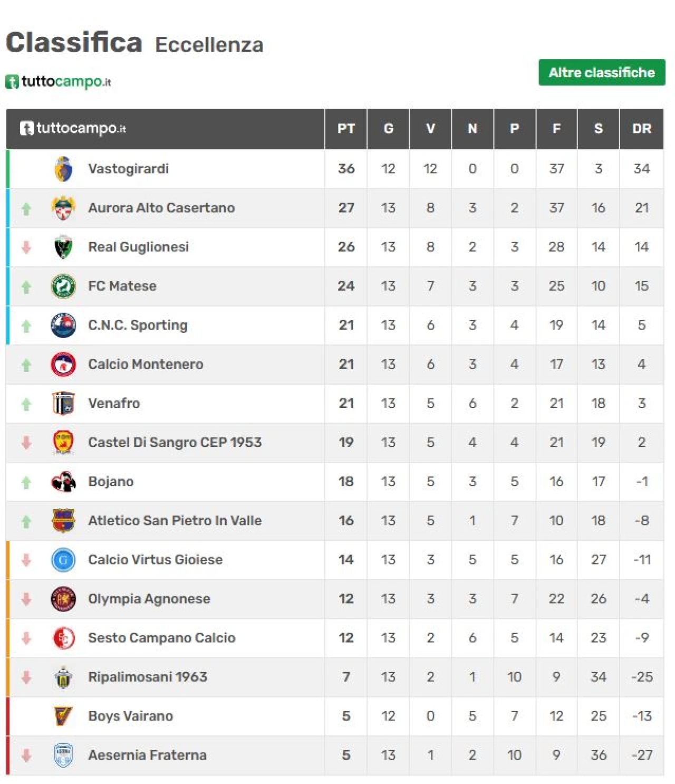This screenshot has height=784, width=675.
Task: Click the Boys Vairano crest icon
Action: click(63, 716)
